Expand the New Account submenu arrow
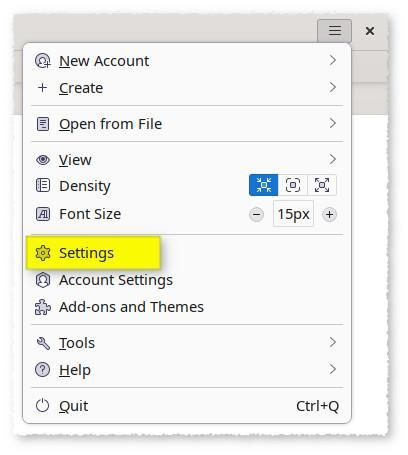Image resolution: width=408 pixels, height=455 pixels. pos(332,61)
